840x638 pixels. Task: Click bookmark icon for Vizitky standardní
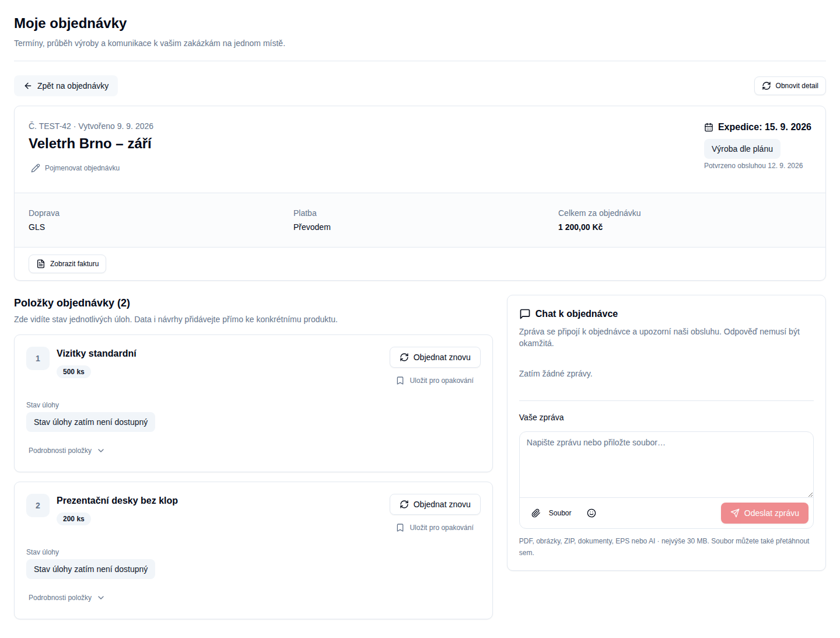tap(400, 381)
